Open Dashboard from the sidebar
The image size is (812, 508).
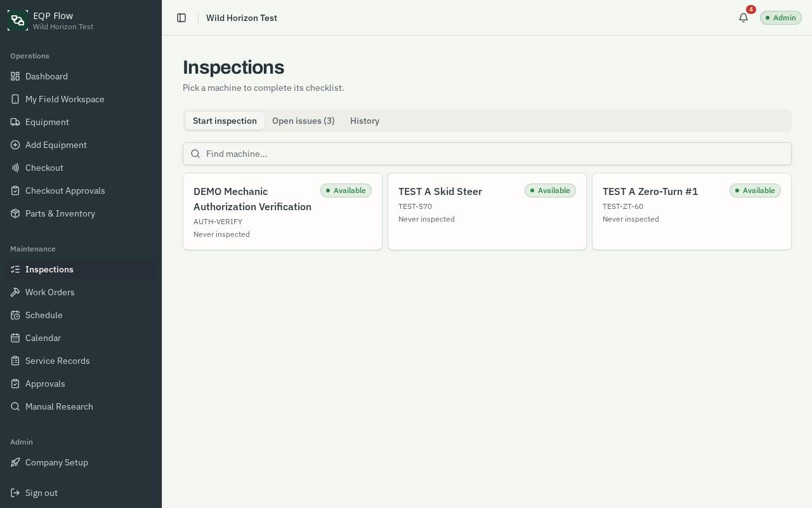[81, 76]
